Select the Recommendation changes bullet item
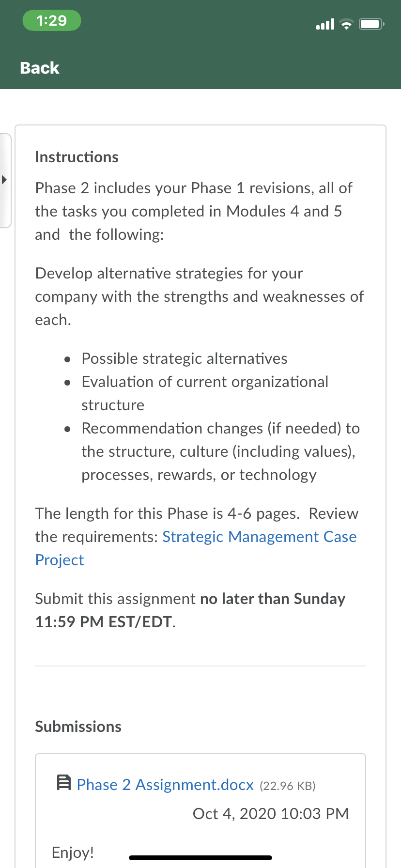The image size is (401, 868). click(220, 451)
